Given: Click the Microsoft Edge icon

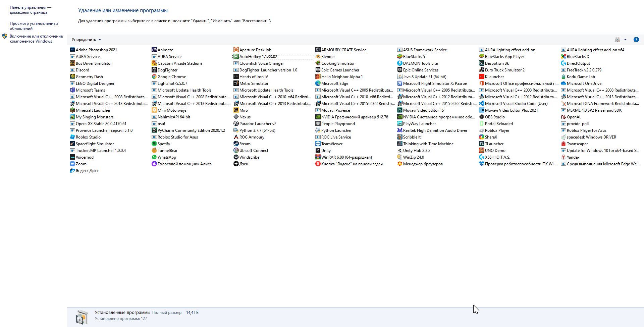Looking at the screenshot, I should pos(318,83).
